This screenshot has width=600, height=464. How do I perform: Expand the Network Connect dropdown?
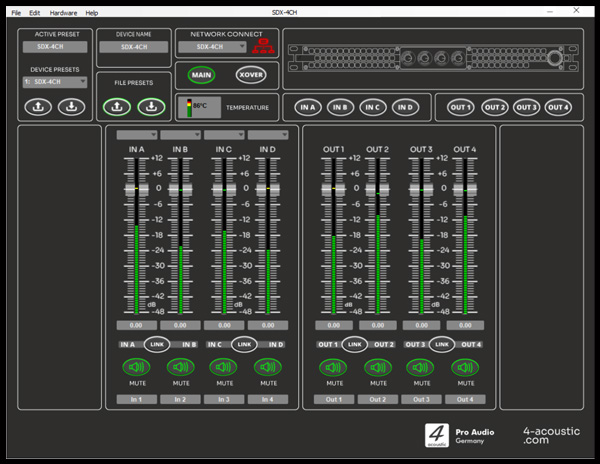220,47
